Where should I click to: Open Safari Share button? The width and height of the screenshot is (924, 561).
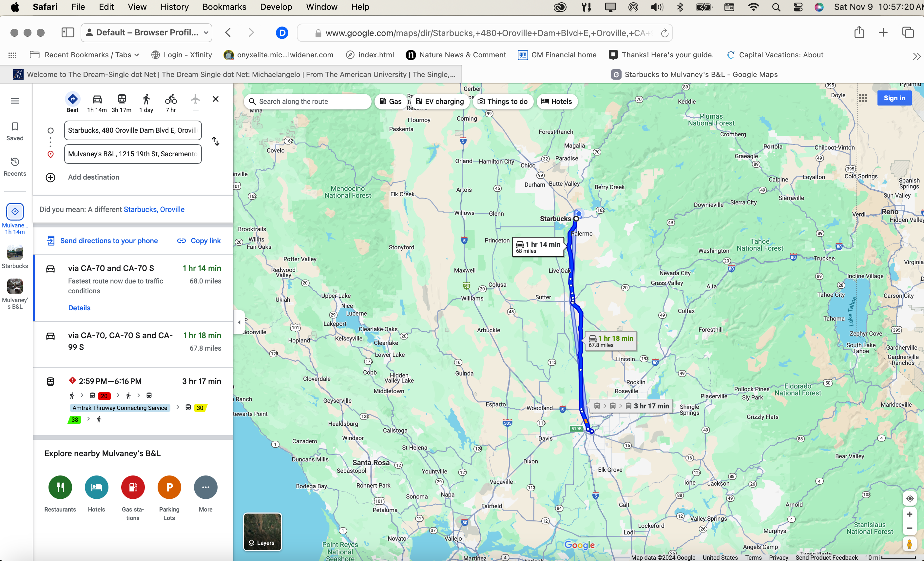pyautogui.click(x=859, y=32)
